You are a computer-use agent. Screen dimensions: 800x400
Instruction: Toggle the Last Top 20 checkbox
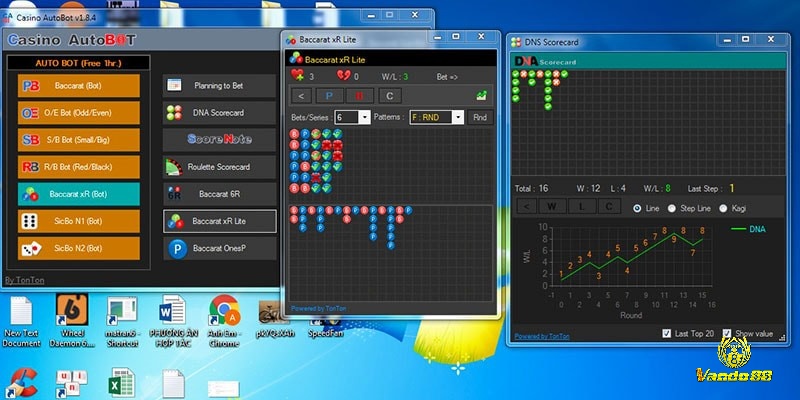click(666, 333)
